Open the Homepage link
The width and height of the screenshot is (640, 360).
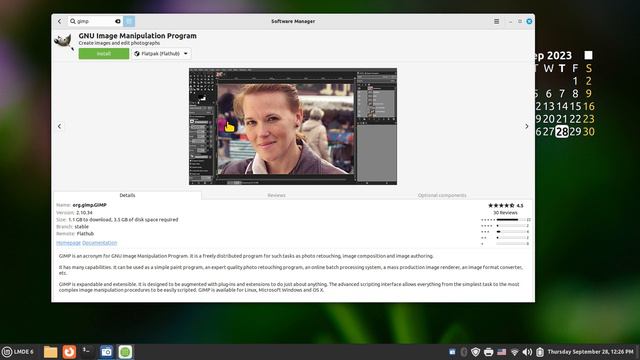click(x=68, y=243)
